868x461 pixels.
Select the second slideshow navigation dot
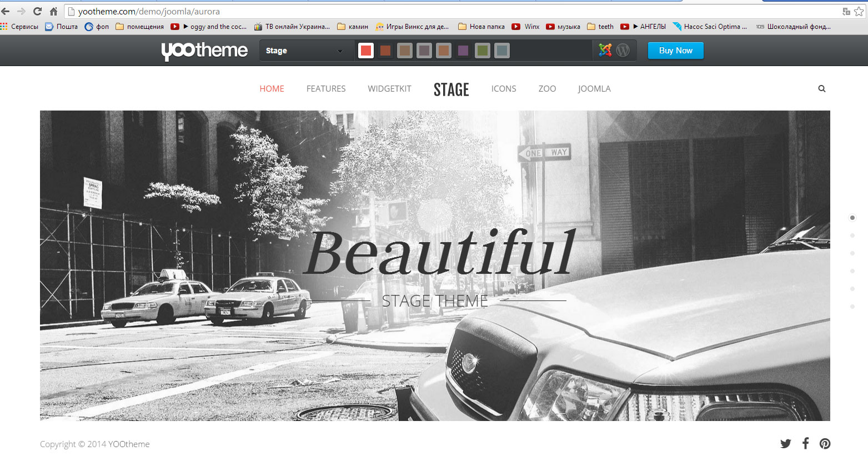(852, 235)
